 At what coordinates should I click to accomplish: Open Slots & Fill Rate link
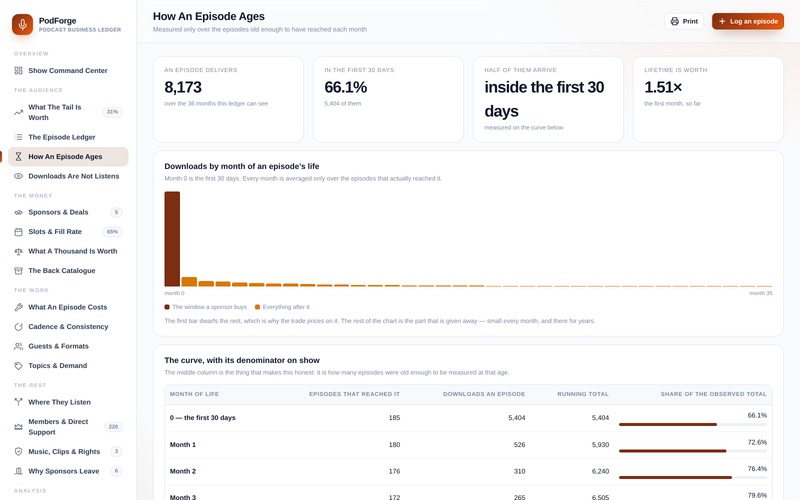(x=68, y=232)
